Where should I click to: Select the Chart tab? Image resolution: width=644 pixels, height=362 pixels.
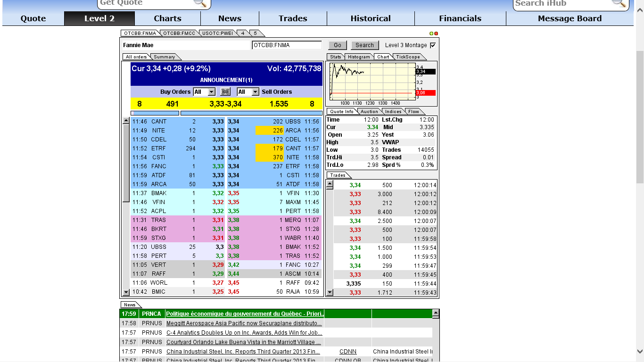pyautogui.click(x=383, y=57)
